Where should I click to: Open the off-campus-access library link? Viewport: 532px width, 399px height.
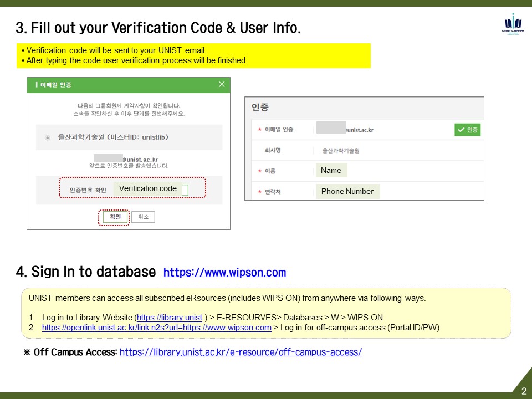(x=241, y=352)
